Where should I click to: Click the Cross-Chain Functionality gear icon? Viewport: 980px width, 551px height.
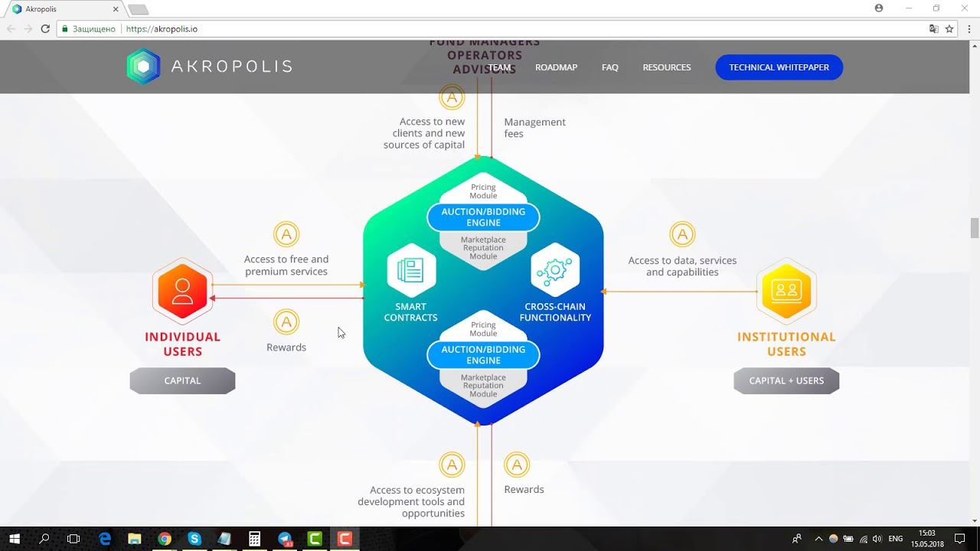pyautogui.click(x=555, y=270)
